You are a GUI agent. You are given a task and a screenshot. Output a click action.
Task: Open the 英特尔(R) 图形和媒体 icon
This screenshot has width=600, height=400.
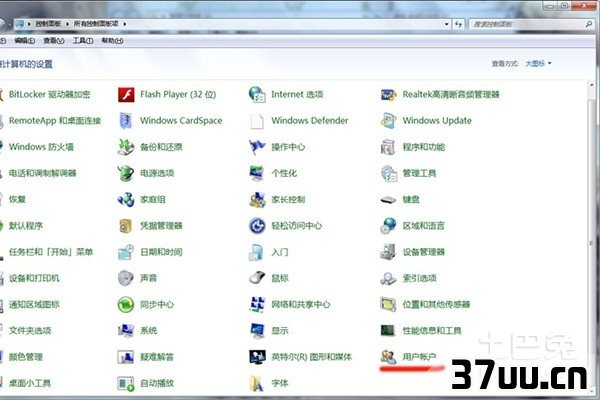pos(257,357)
